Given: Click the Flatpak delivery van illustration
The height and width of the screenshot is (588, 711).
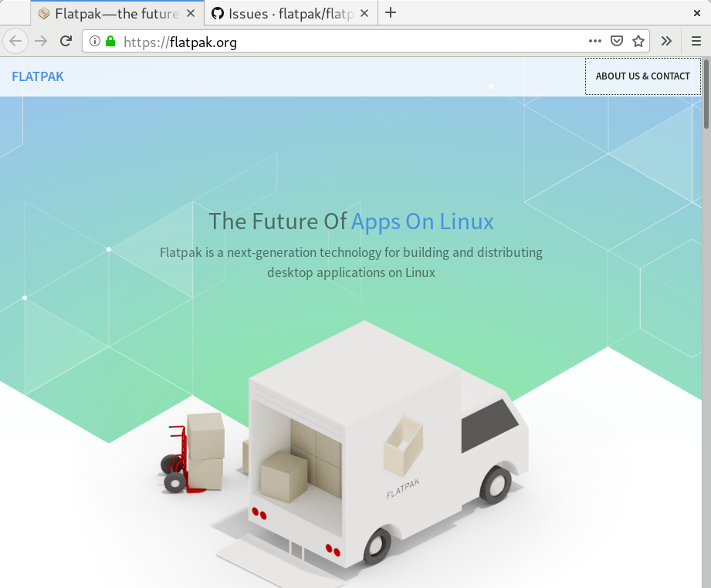Looking at the screenshot, I should tap(388, 444).
